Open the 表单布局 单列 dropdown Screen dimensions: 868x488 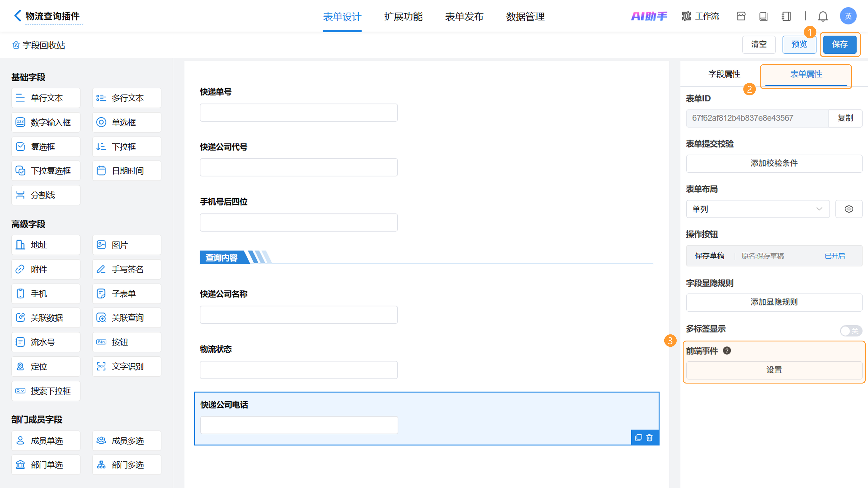click(758, 209)
